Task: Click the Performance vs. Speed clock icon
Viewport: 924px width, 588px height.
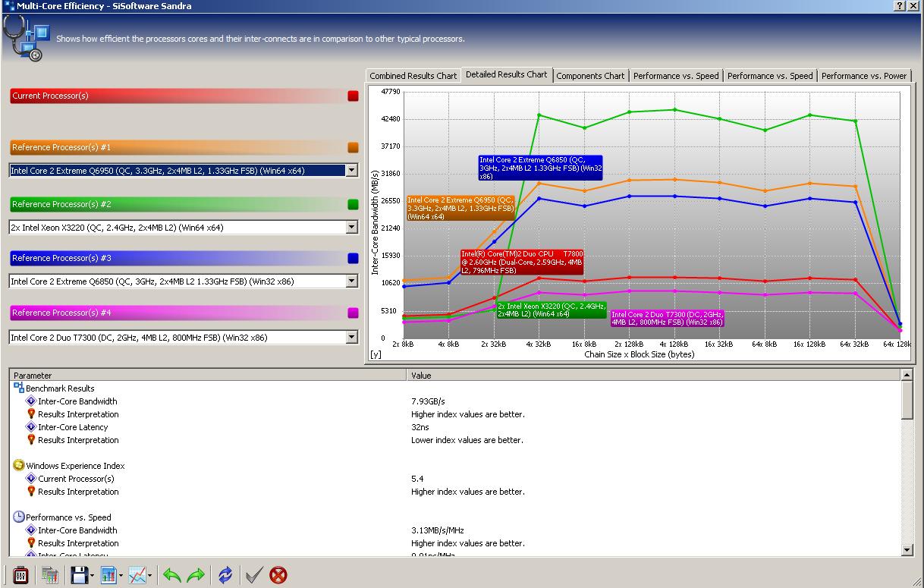Action: [19, 517]
